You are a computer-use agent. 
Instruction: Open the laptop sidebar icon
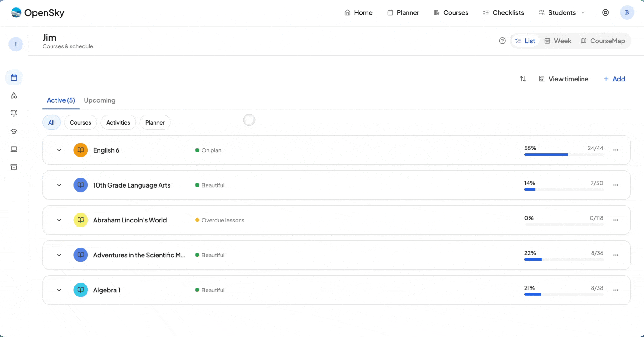click(14, 149)
